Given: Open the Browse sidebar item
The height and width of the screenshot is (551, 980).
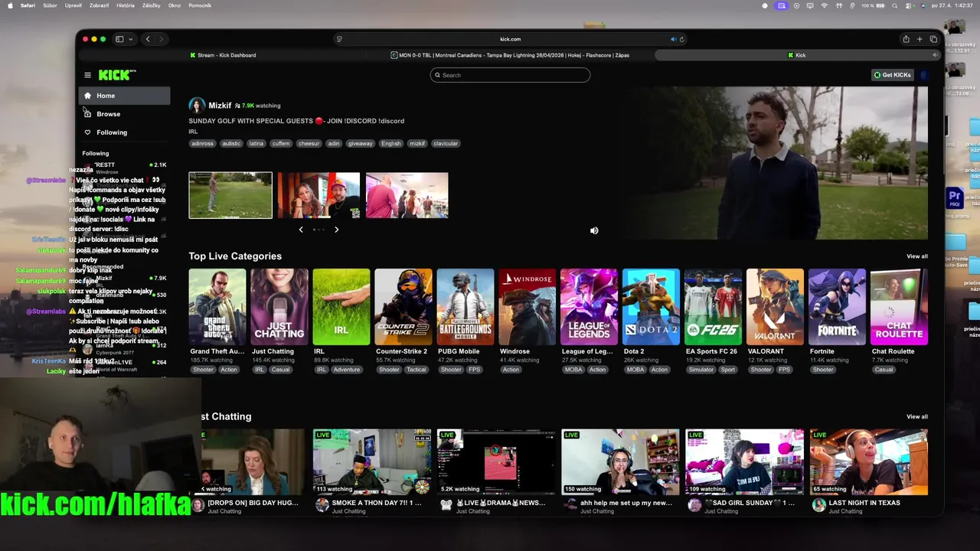Looking at the screenshot, I should tap(124, 114).
